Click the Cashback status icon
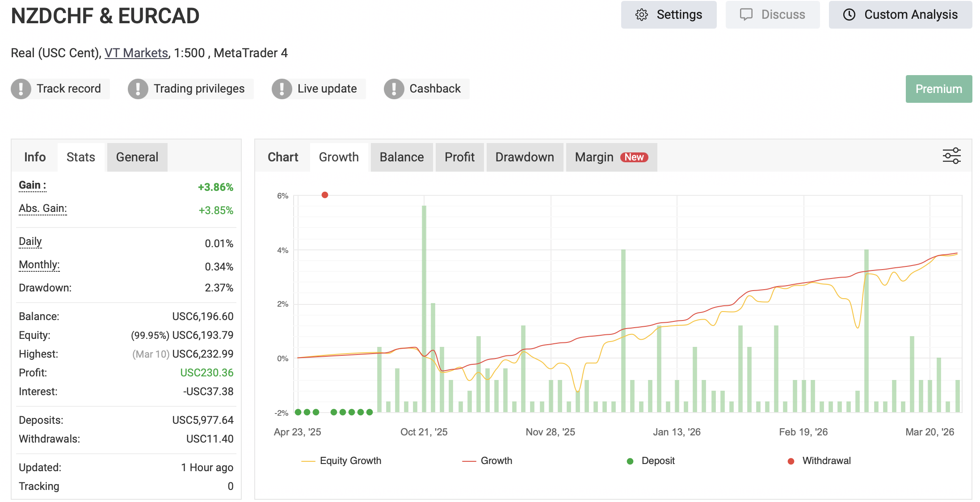Viewport: 980px width, 502px height. tap(394, 89)
